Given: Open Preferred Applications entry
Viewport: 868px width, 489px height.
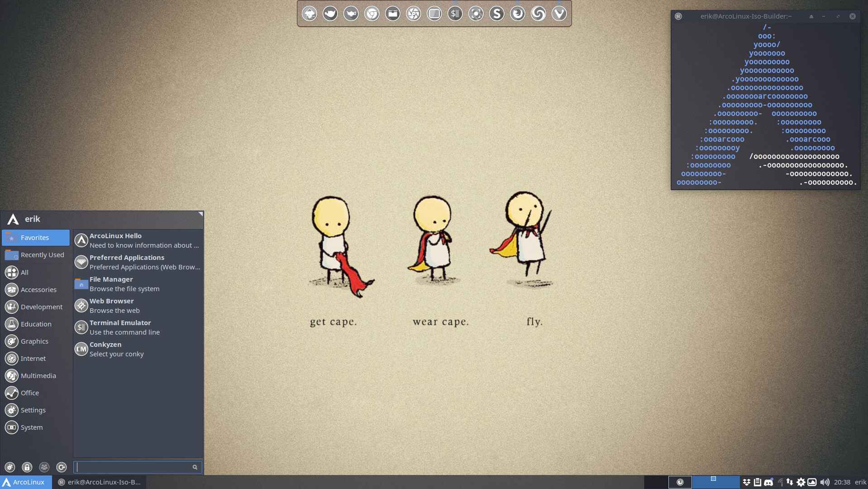Looking at the screenshot, I should pyautogui.click(x=138, y=262).
